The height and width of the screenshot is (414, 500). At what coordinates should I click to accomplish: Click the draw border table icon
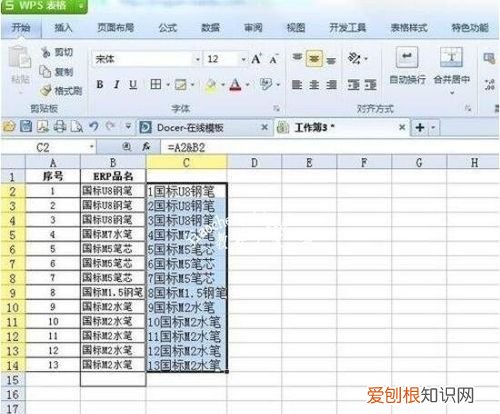pos(181,85)
